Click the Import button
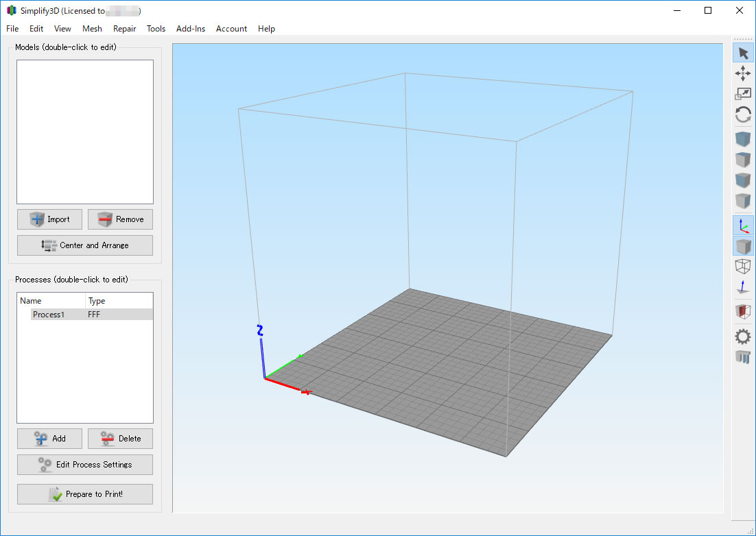Screen dimensions: 756x536 click(x=50, y=219)
